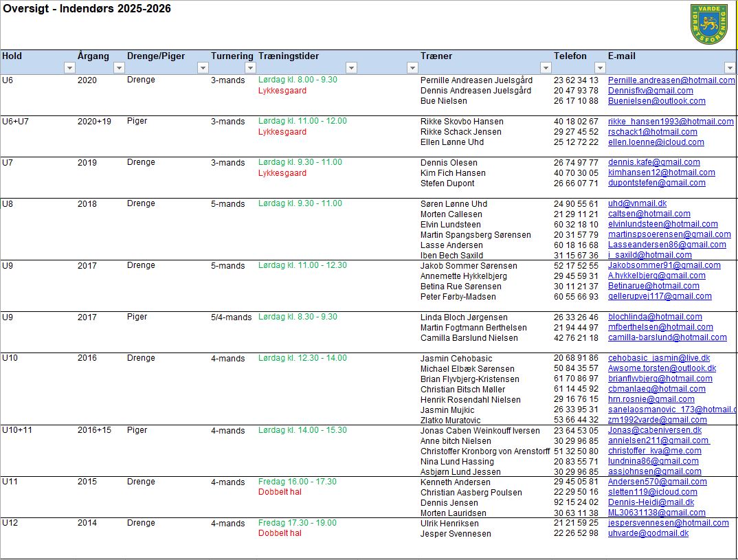Select the 5/4-mands tournament cell
The width and height of the screenshot is (738, 560).
click(x=231, y=317)
